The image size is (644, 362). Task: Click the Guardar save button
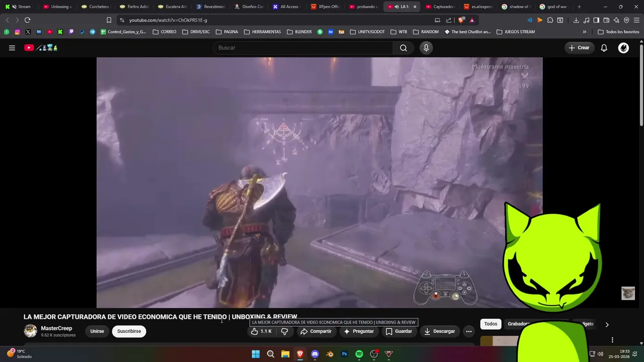pyautogui.click(x=399, y=331)
